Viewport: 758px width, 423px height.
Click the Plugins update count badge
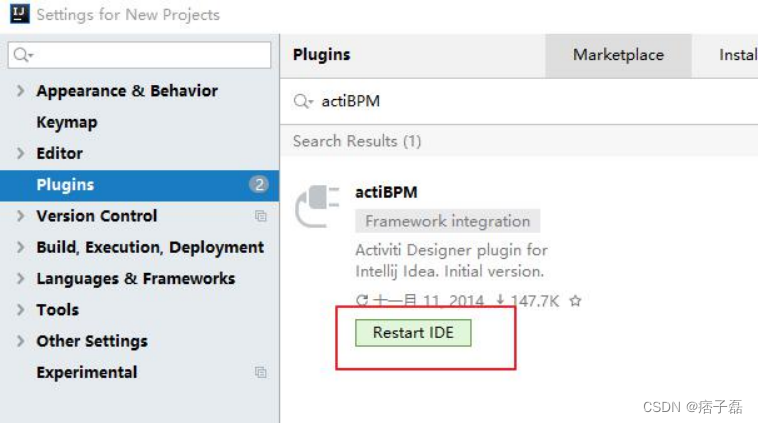tap(259, 184)
